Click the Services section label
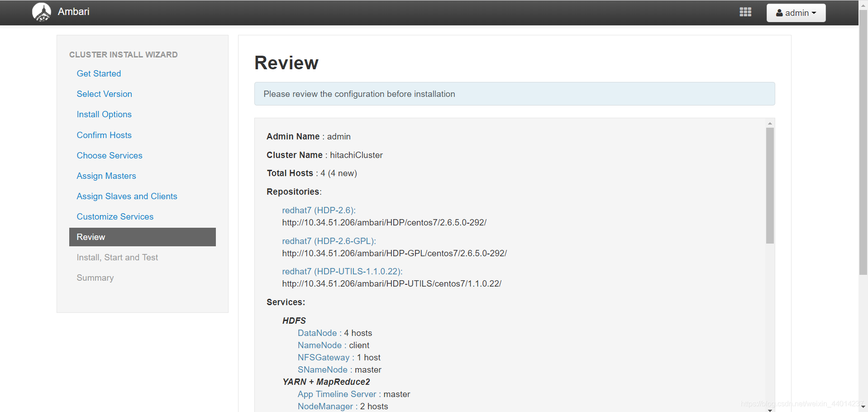 (286, 302)
